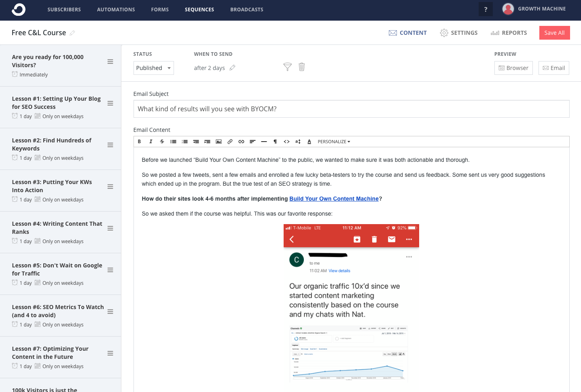
Task: Decrease indent of the paragraph
Action: (x=196, y=142)
